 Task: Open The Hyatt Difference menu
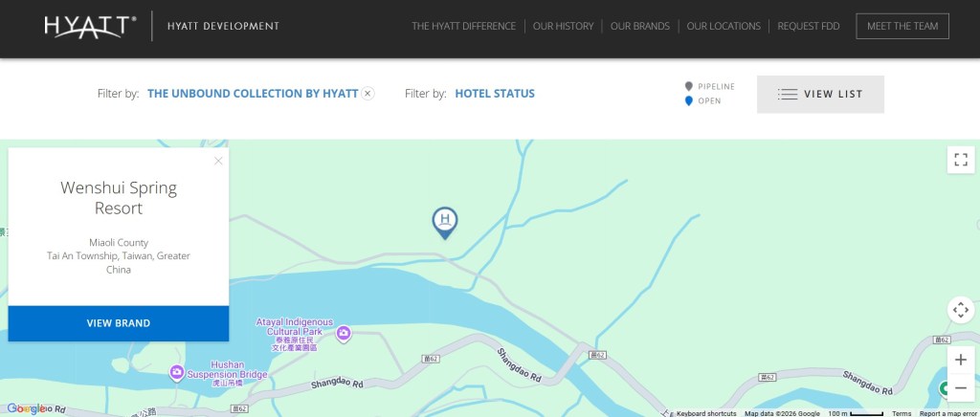pos(463,27)
